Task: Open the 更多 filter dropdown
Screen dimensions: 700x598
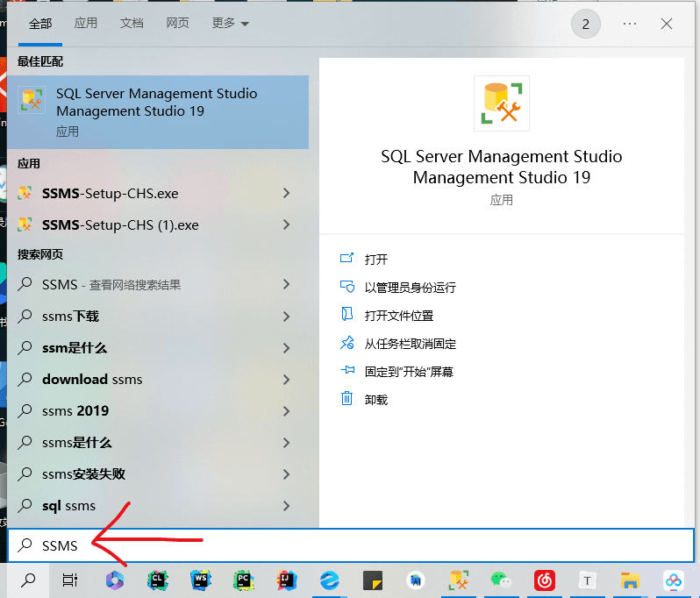Action: click(x=231, y=23)
